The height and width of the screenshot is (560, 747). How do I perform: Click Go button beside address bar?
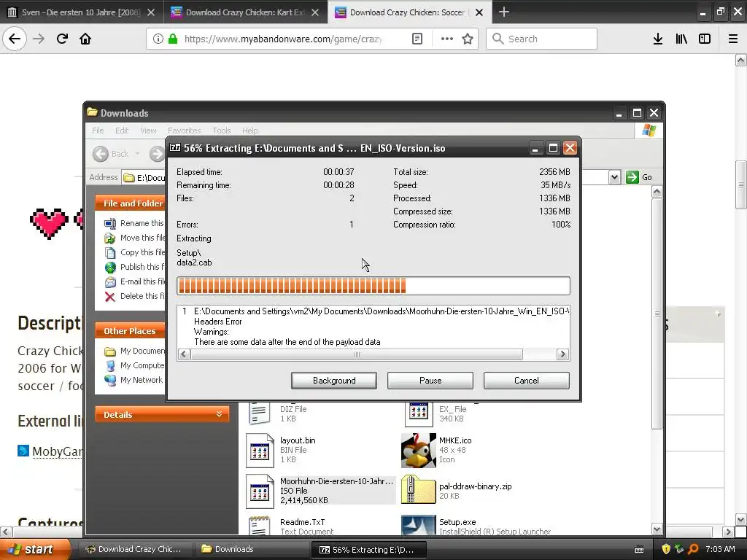(x=639, y=177)
